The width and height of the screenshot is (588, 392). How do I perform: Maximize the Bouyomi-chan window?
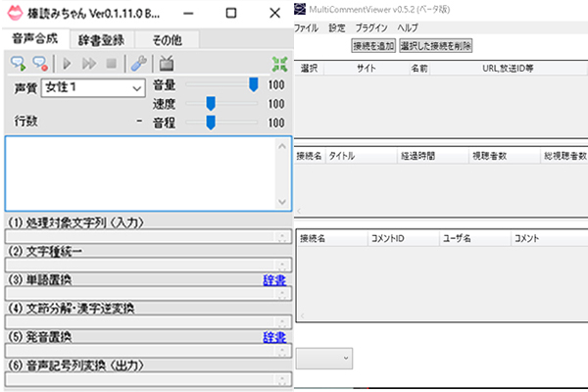point(231,13)
